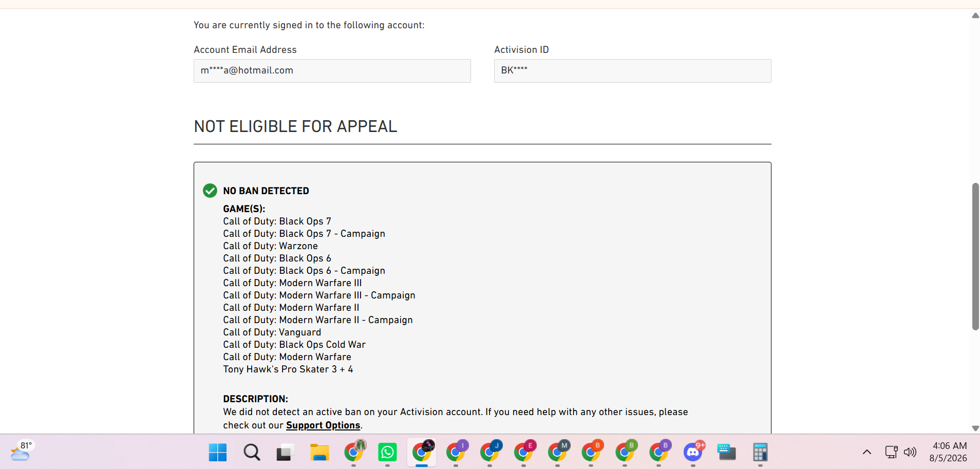The image size is (980, 469).
Task: Open the weather widget showing 81°
Action: pyautogui.click(x=22, y=452)
